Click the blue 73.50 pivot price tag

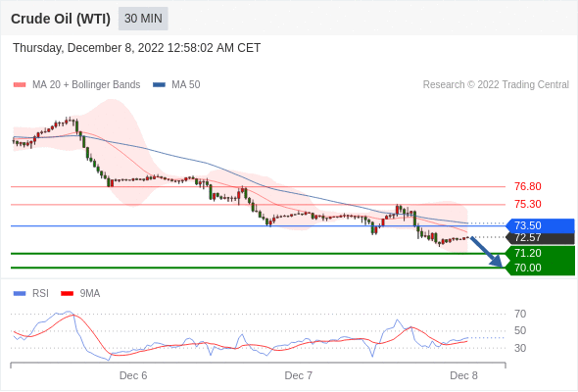pos(540,225)
